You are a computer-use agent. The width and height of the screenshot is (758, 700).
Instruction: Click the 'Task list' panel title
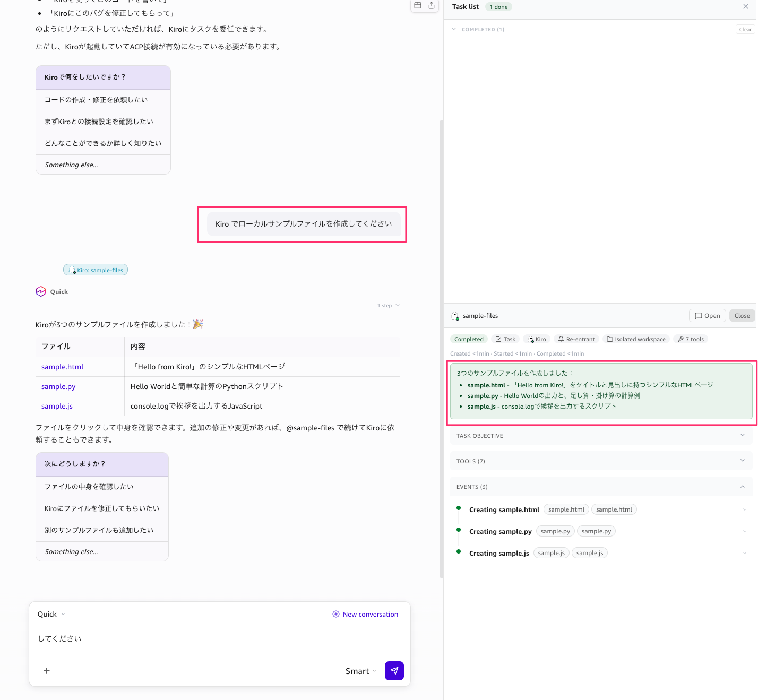466,6
